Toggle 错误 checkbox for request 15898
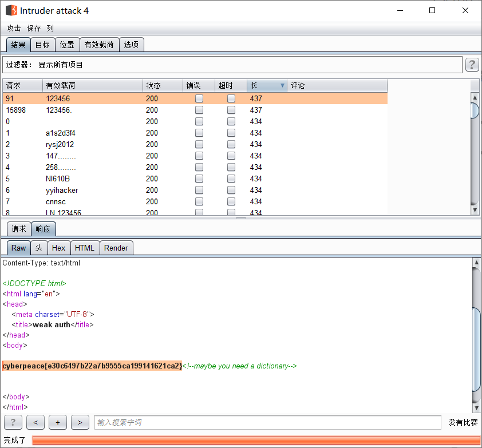 (199, 110)
